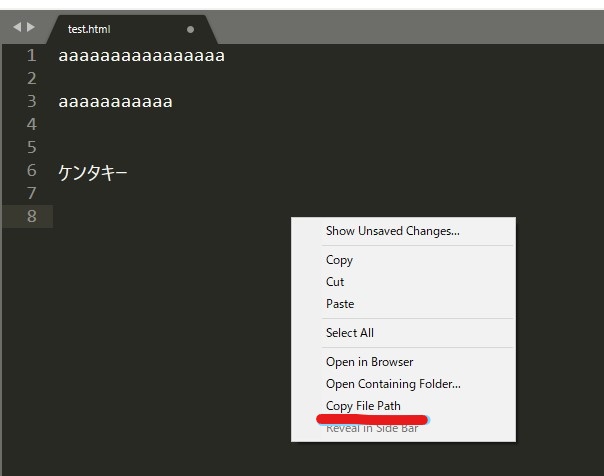Click line number 2 in gutter

(32, 79)
